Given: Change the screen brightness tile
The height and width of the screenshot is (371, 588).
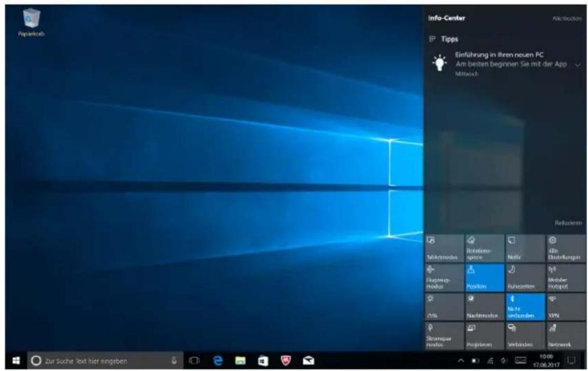Looking at the screenshot, I should click(x=444, y=307).
